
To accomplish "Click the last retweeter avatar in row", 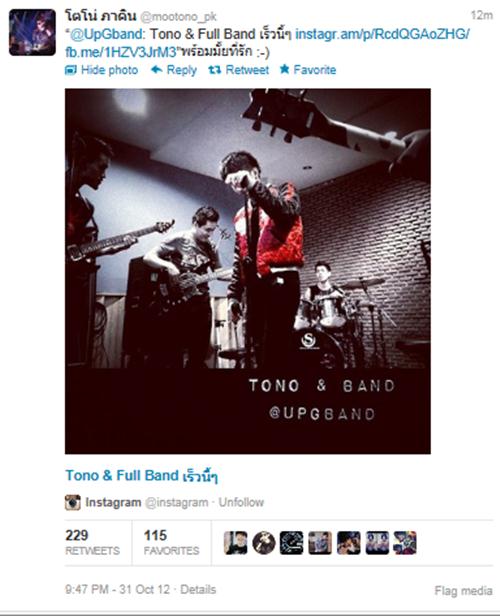I will (x=405, y=543).
